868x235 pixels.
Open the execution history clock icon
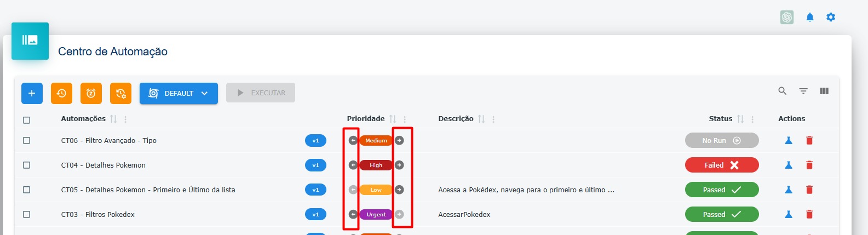coord(61,93)
